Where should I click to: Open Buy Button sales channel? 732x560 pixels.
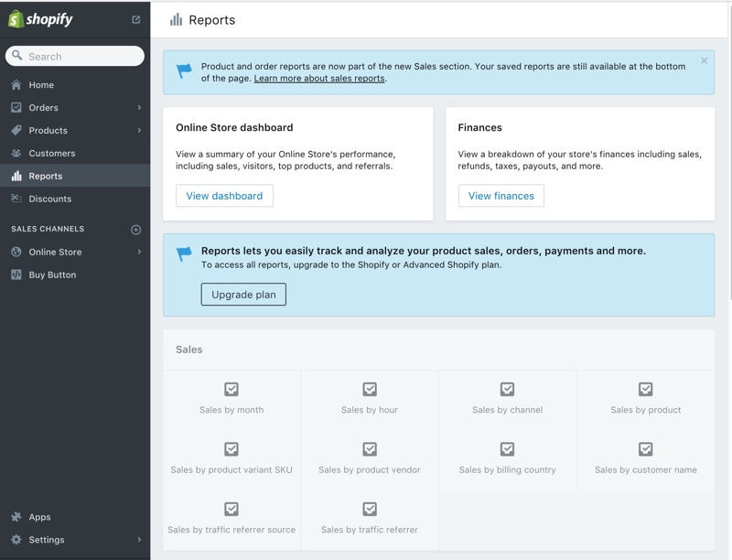click(75, 275)
